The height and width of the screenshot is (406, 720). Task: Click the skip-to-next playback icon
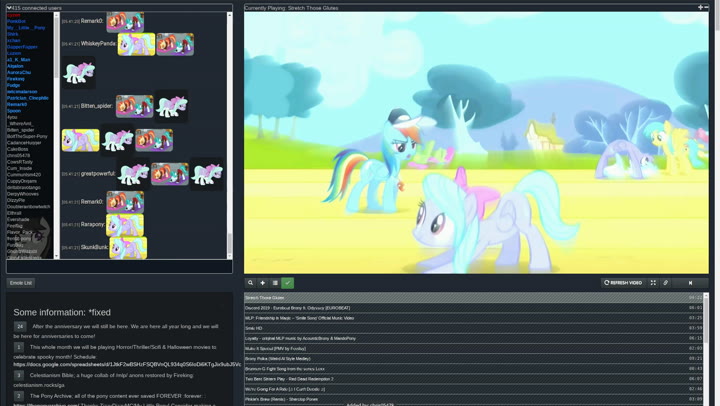690,283
